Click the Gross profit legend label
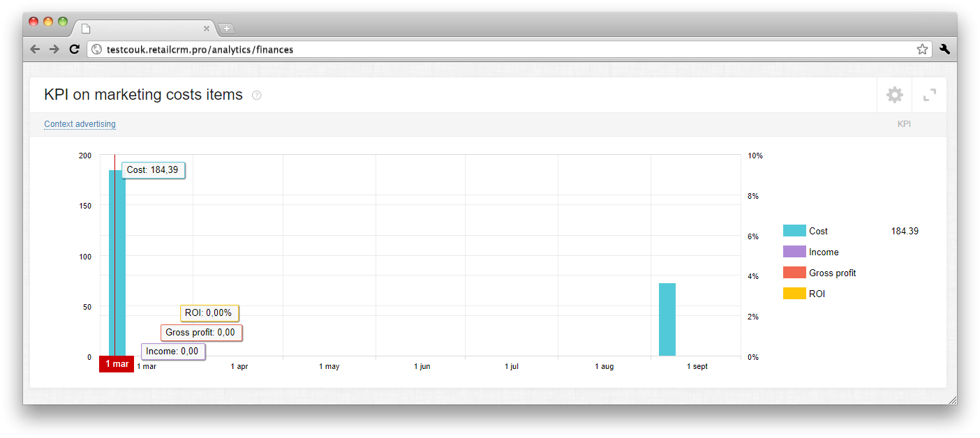980x438 pixels. tap(832, 273)
